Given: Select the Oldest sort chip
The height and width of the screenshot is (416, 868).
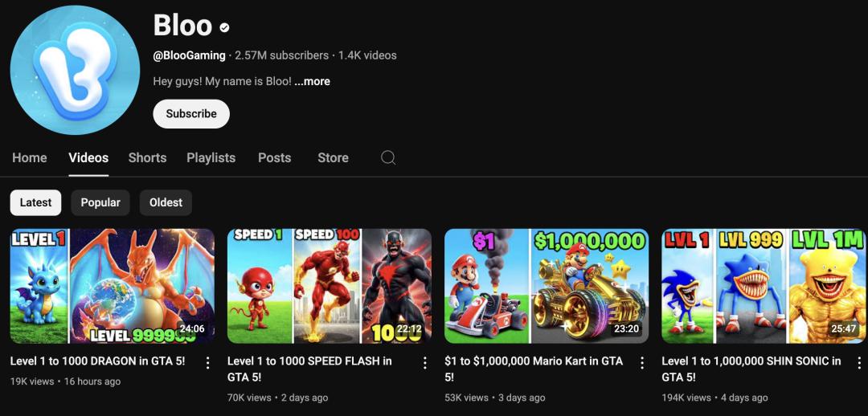Looking at the screenshot, I should tap(166, 202).
